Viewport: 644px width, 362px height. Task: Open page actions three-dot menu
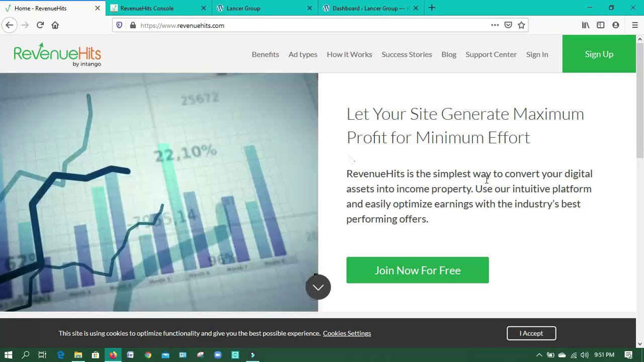(x=495, y=25)
